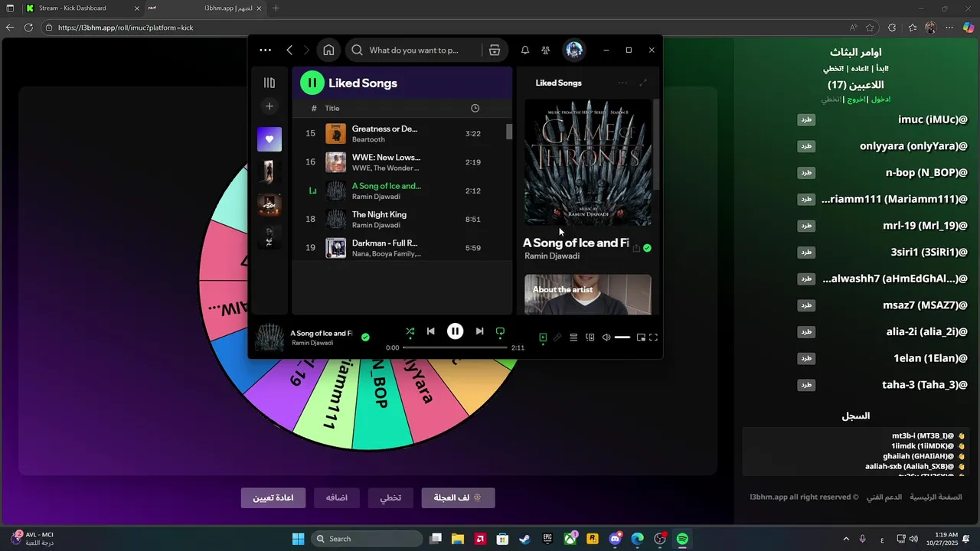Select track WWE: New Lows...
The width and height of the screenshot is (980, 551).
click(x=402, y=162)
